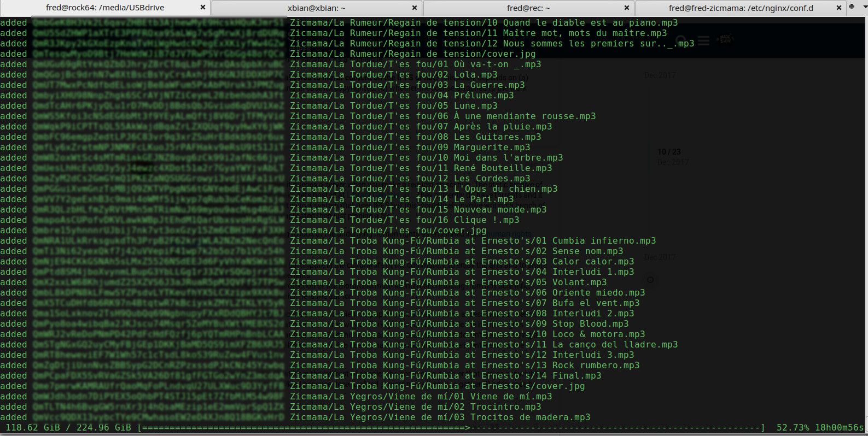The width and height of the screenshot is (868, 436).
Task: Switch to the xbian@xbian terminal tab
Action: tap(317, 8)
